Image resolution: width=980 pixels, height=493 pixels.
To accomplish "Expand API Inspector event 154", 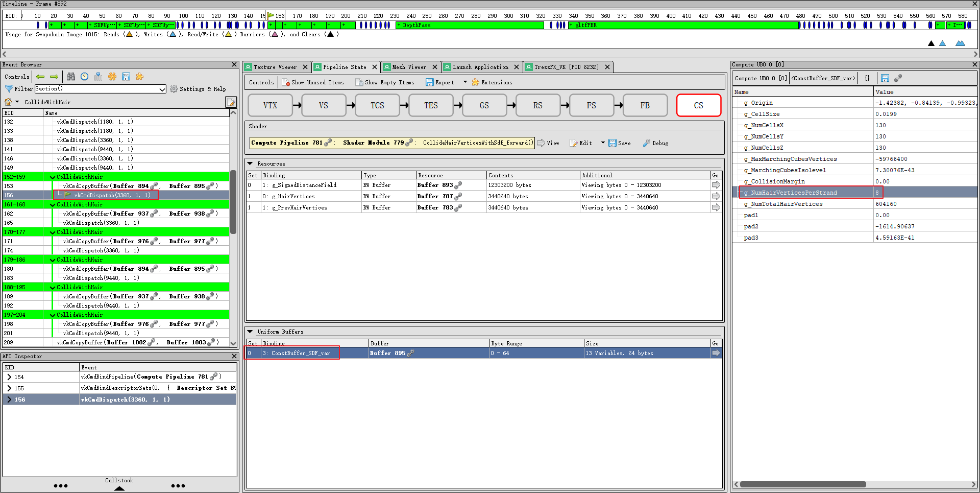I will point(9,377).
